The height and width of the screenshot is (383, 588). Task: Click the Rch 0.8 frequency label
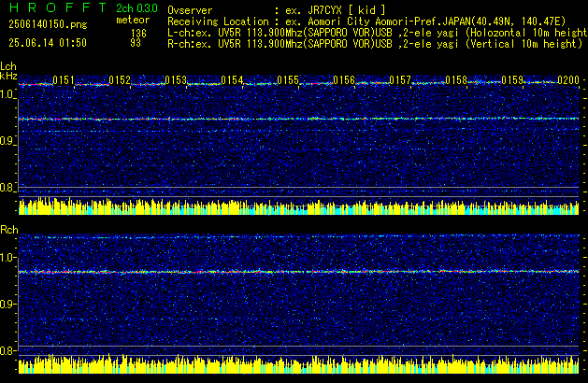pyautogui.click(x=7, y=350)
